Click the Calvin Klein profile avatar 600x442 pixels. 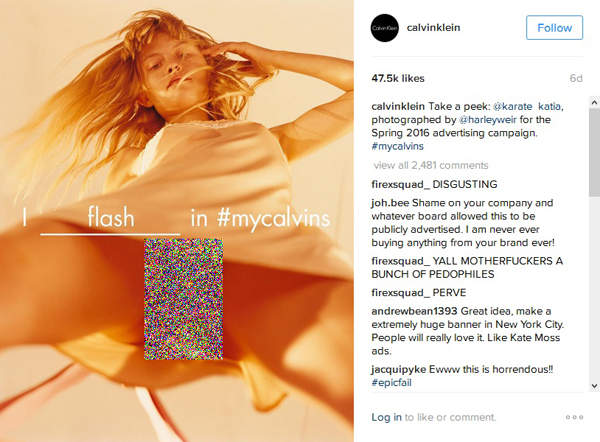coord(385,28)
